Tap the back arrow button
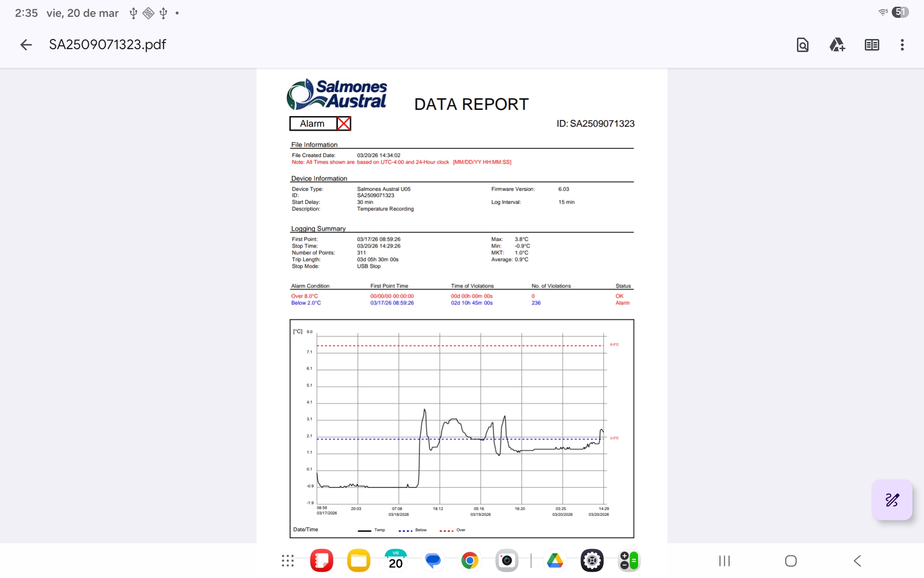The height and width of the screenshot is (578, 924). coord(26,45)
